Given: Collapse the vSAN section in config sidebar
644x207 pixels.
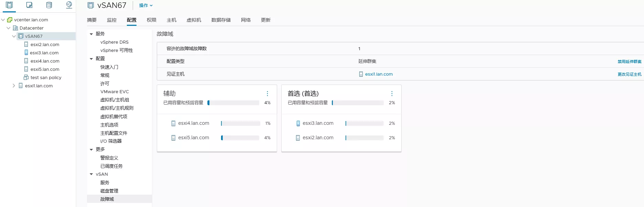Looking at the screenshot, I should pyautogui.click(x=91, y=174).
